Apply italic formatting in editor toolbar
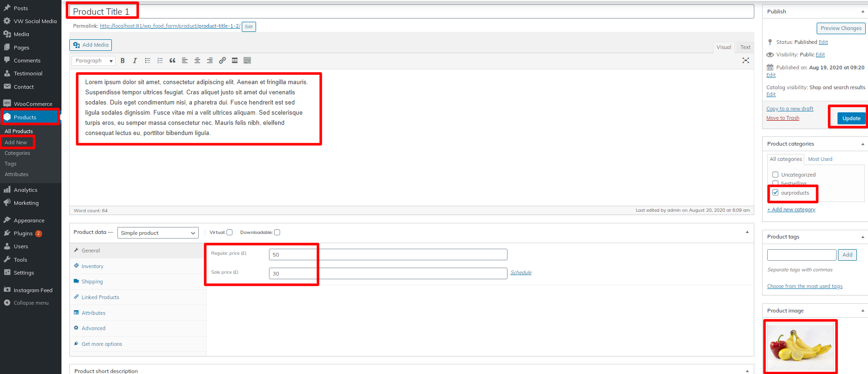The image size is (868, 374). coord(135,61)
